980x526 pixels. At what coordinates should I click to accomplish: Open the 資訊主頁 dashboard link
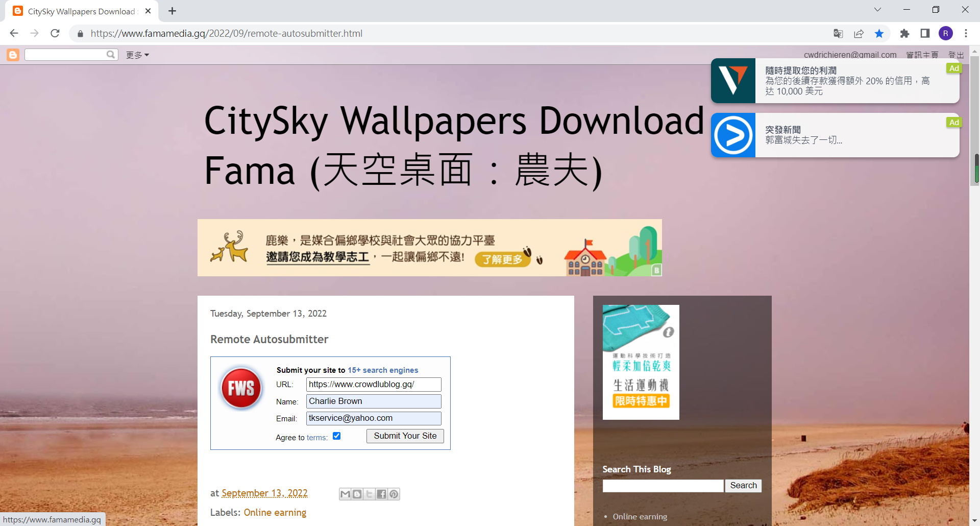tap(922, 55)
